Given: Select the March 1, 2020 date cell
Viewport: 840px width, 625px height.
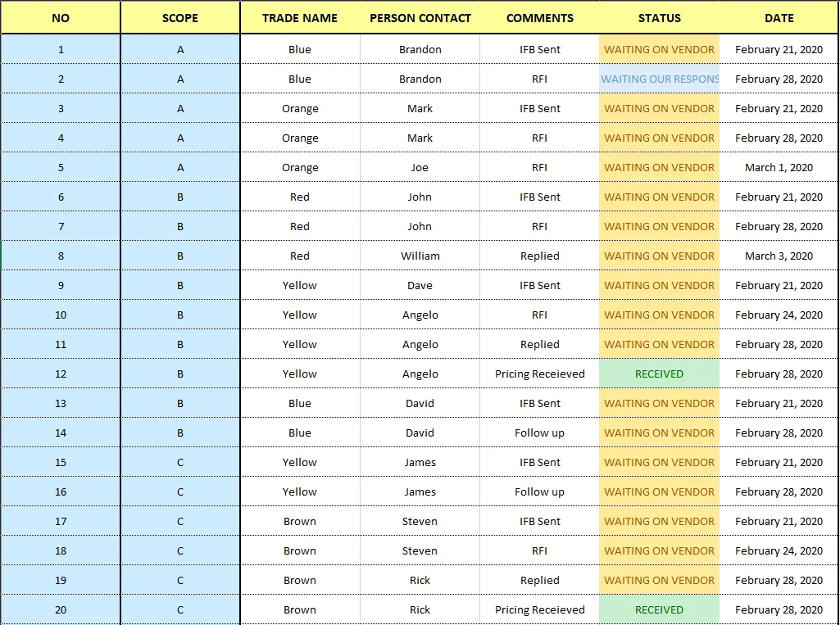Looking at the screenshot, I should [x=779, y=168].
